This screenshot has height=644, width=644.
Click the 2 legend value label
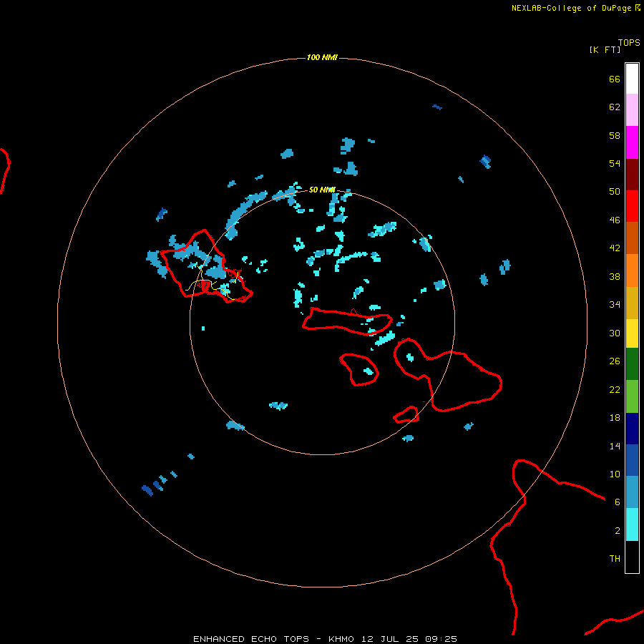coord(618,530)
